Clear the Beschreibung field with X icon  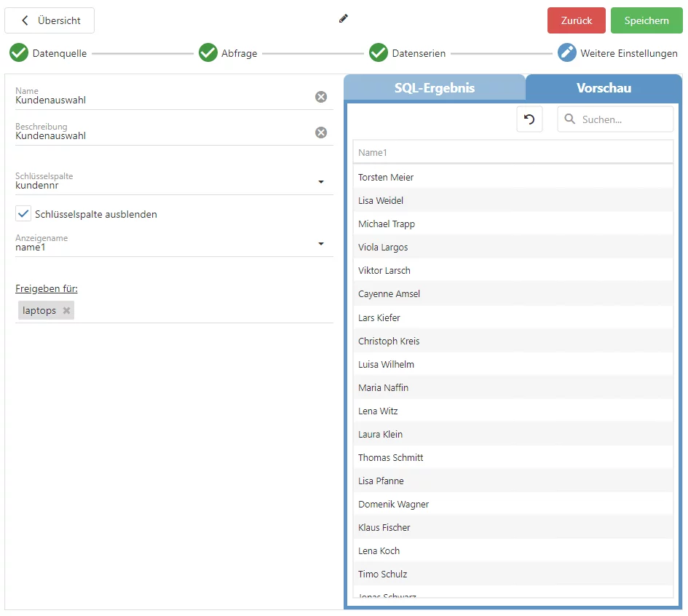coord(321,133)
